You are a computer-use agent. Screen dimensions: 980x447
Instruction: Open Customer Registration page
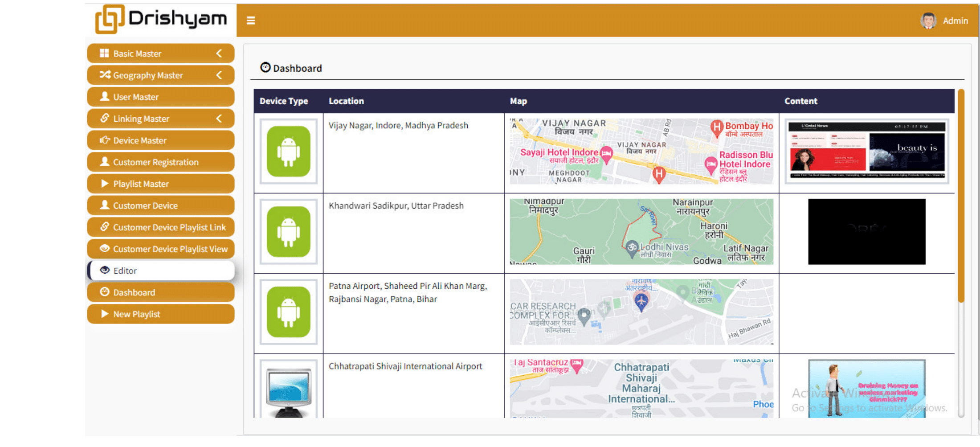pyautogui.click(x=161, y=162)
